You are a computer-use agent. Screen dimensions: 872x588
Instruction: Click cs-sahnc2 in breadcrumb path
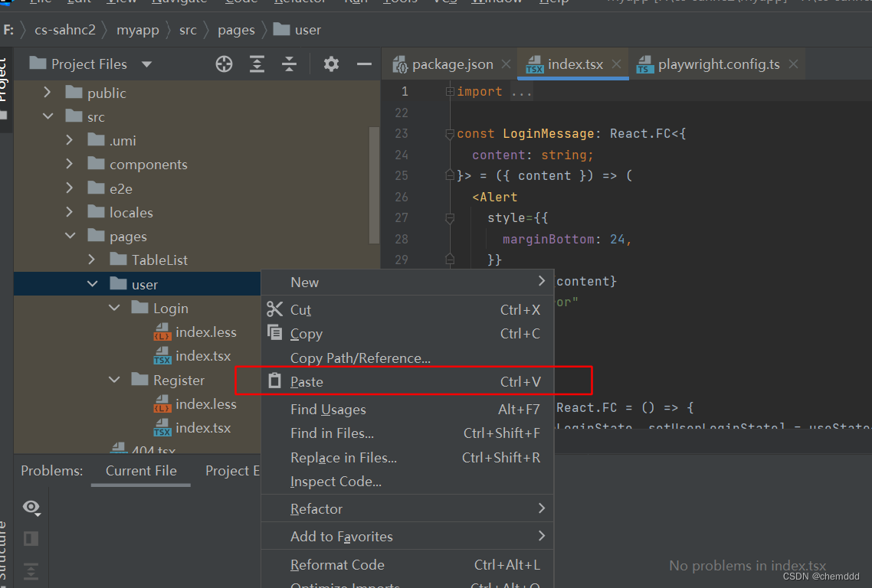[65, 30]
